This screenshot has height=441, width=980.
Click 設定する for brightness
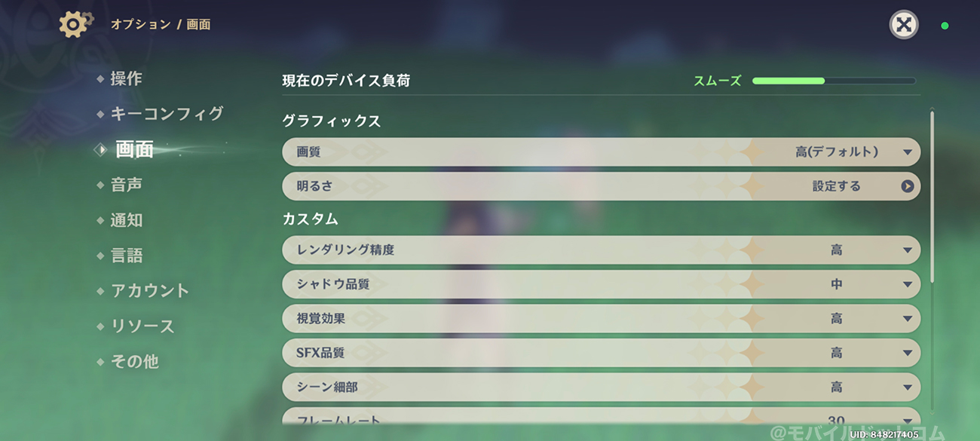836,186
